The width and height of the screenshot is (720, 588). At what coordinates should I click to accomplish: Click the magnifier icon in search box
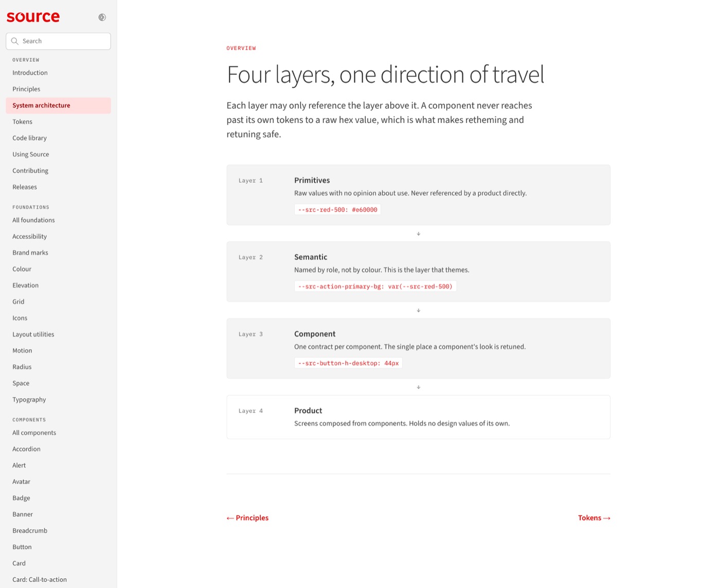coord(15,41)
